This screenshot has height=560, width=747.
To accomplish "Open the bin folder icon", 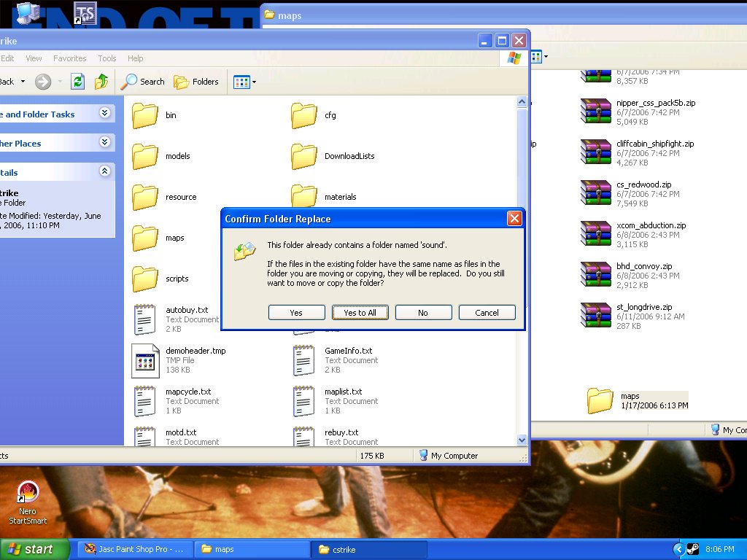I will pos(145,115).
